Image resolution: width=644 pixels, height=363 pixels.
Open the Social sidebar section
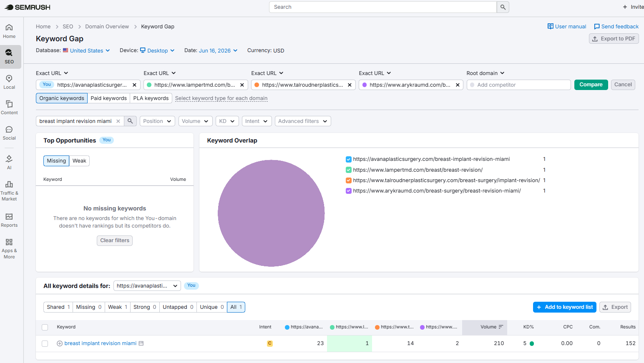pos(9,133)
